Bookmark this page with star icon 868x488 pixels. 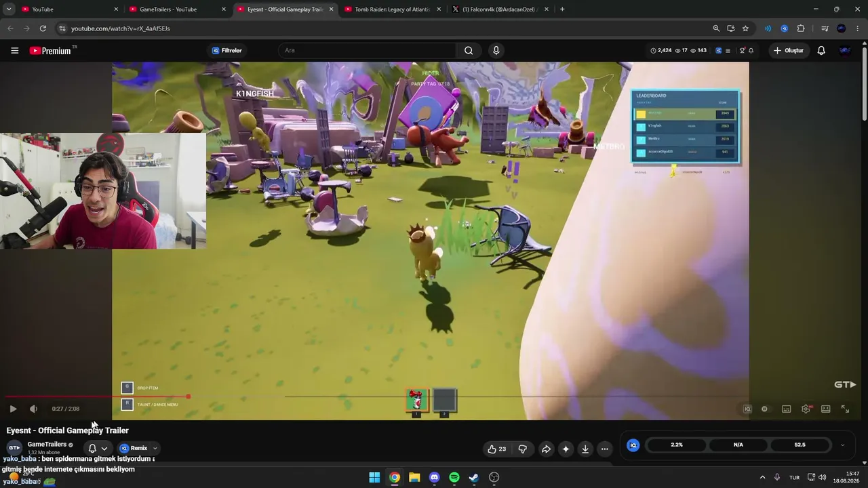pos(745,28)
